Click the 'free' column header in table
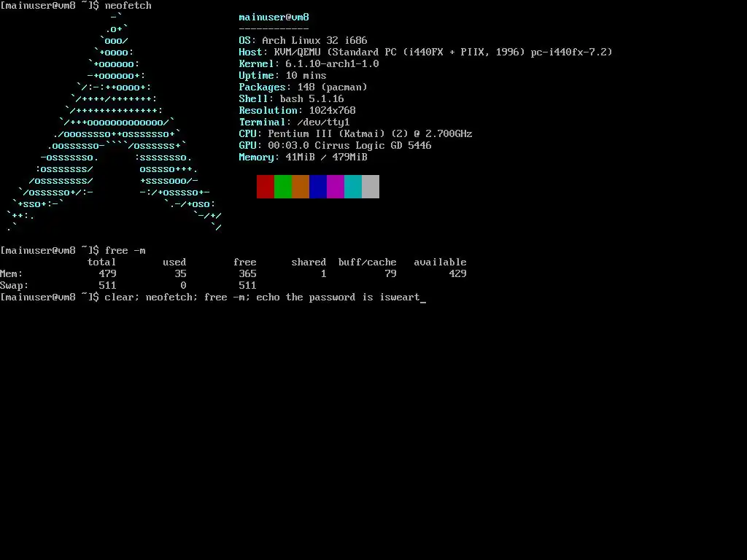 tap(245, 262)
